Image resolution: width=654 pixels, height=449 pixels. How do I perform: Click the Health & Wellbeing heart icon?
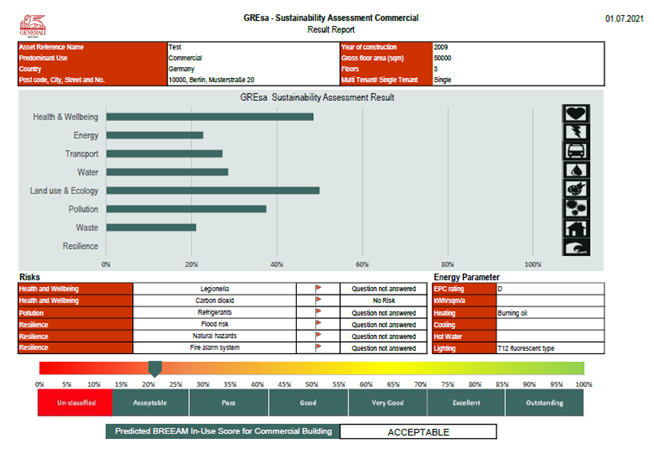pos(576,113)
